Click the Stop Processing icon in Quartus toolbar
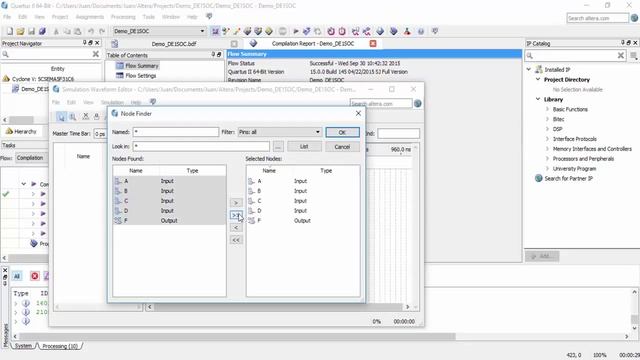This screenshot has width=640, height=360. click(x=282, y=31)
